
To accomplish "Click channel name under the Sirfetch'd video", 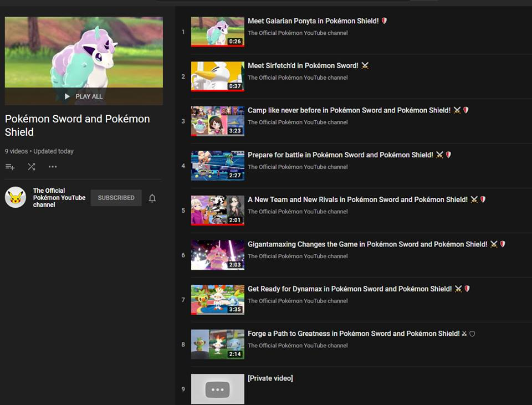I will click(298, 78).
